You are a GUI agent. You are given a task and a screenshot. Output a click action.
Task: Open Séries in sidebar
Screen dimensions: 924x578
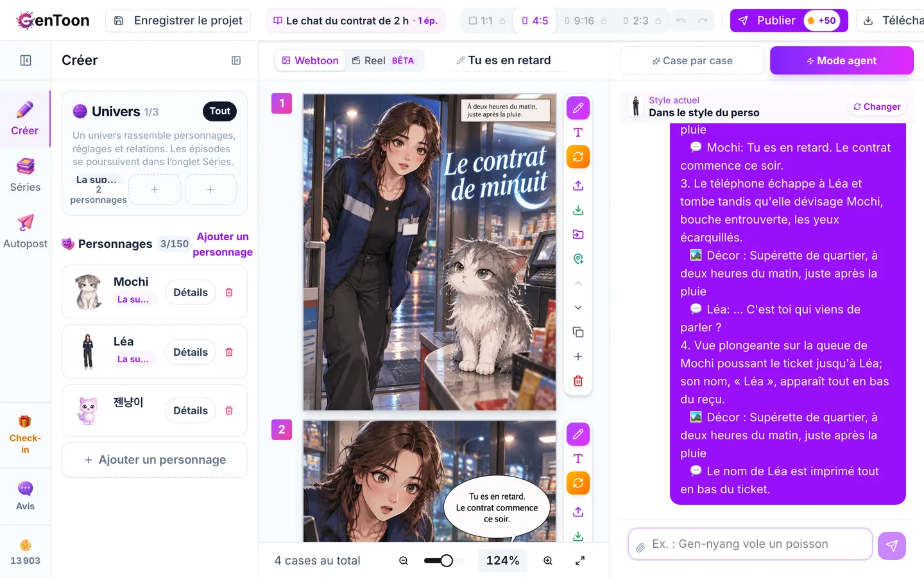[x=25, y=175]
